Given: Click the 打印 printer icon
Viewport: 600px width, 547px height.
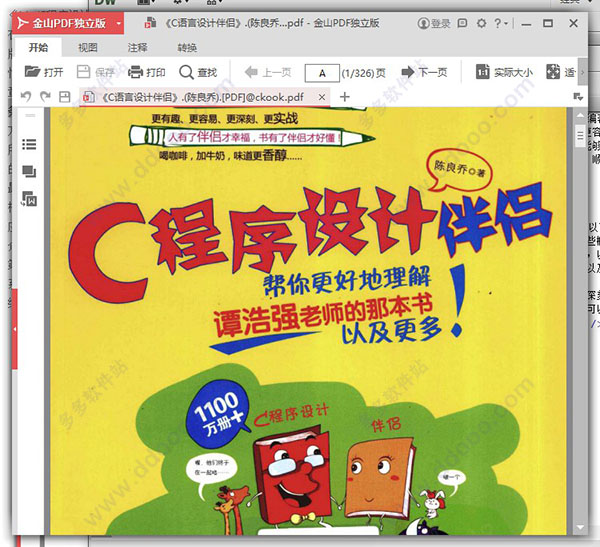Looking at the screenshot, I should pos(135,72).
